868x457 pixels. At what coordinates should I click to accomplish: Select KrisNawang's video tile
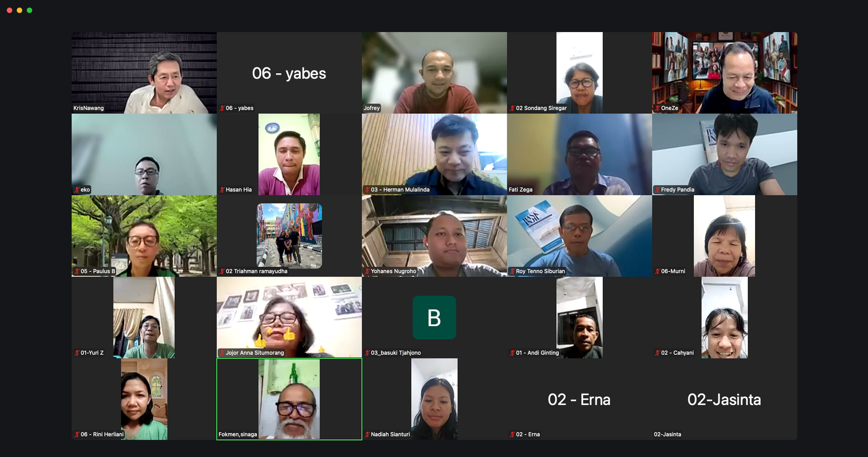tap(144, 73)
